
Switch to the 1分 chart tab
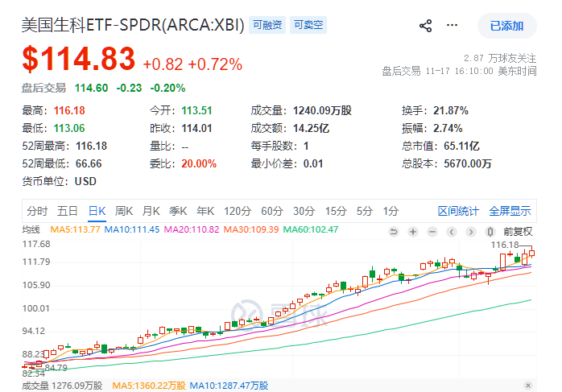tap(391, 211)
